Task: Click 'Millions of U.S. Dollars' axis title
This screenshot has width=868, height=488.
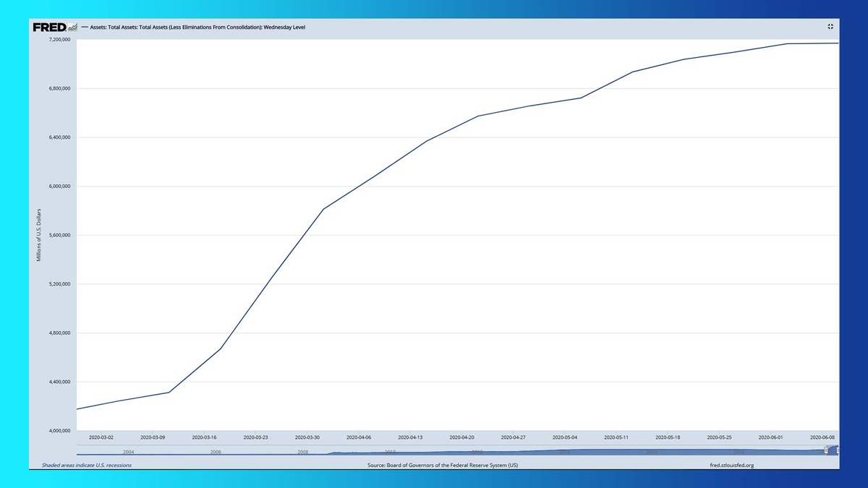Action: pos(40,234)
